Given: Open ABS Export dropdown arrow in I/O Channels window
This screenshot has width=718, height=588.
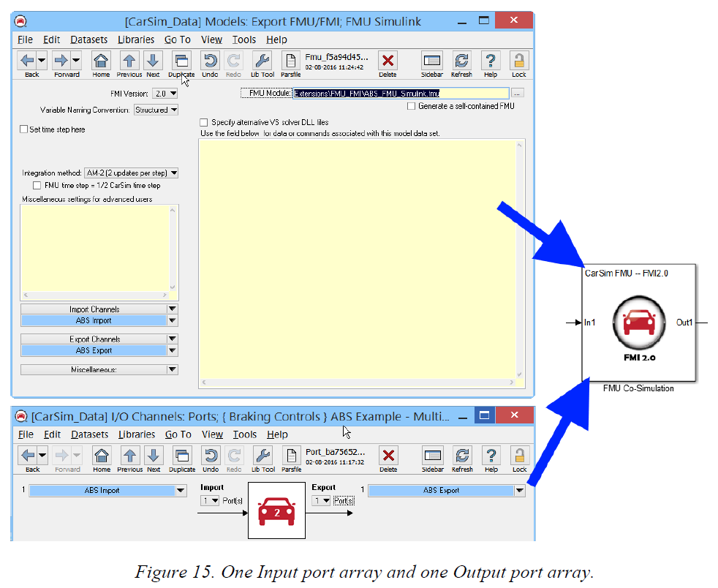Looking at the screenshot, I should [x=519, y=491].
